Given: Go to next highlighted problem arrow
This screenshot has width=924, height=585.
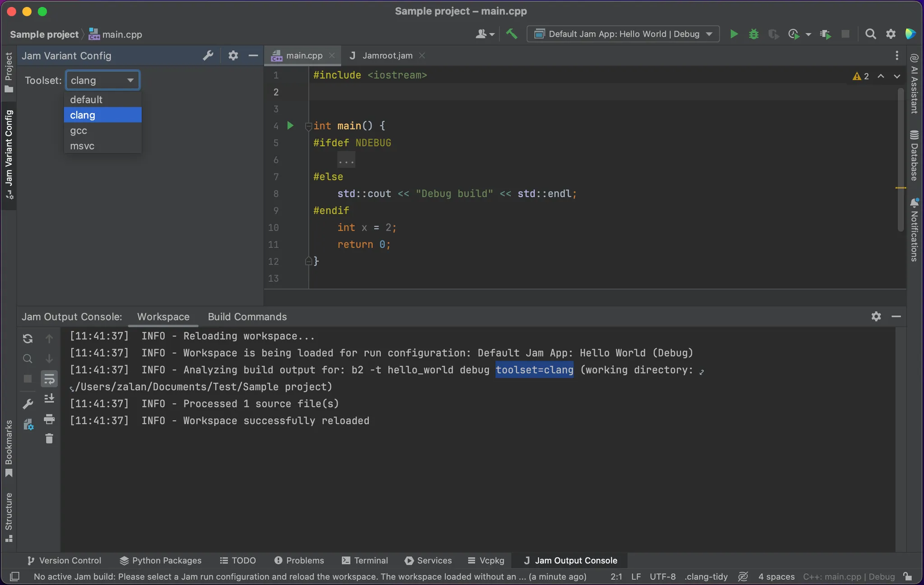Looking at the screenshot, I should 897,76.
